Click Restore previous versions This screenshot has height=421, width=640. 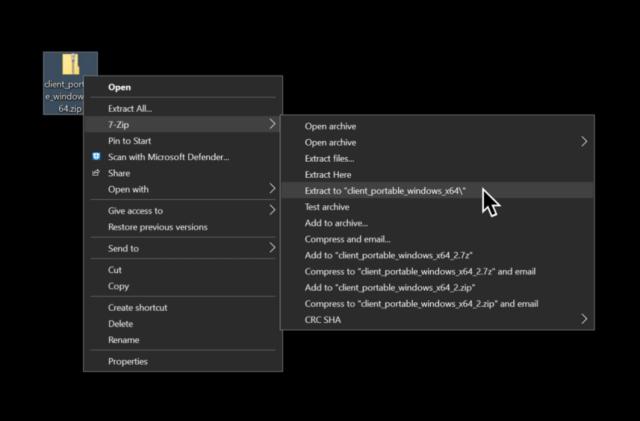158,227
